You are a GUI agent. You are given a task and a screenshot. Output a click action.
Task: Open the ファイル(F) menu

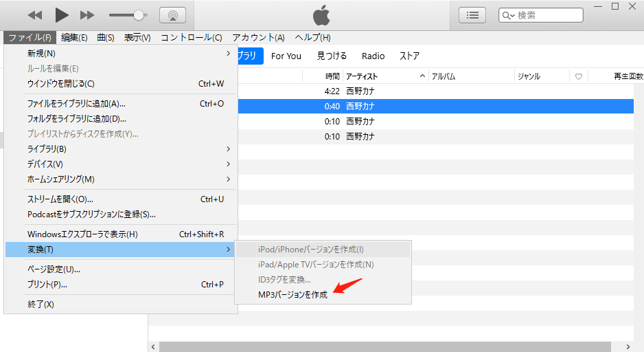pos(30,37)
